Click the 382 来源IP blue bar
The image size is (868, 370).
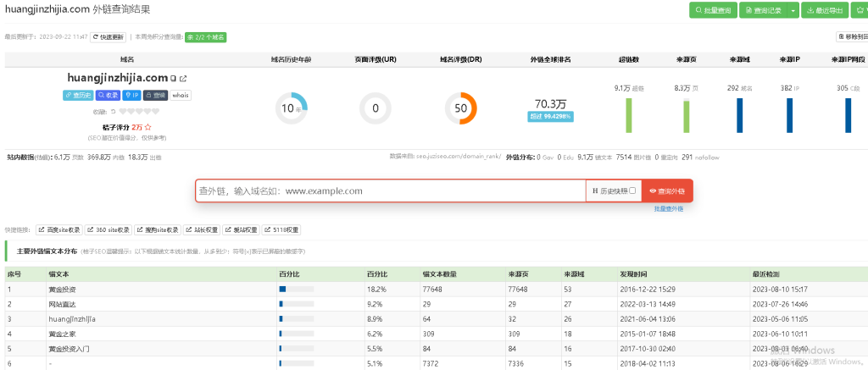pos(789,116)
